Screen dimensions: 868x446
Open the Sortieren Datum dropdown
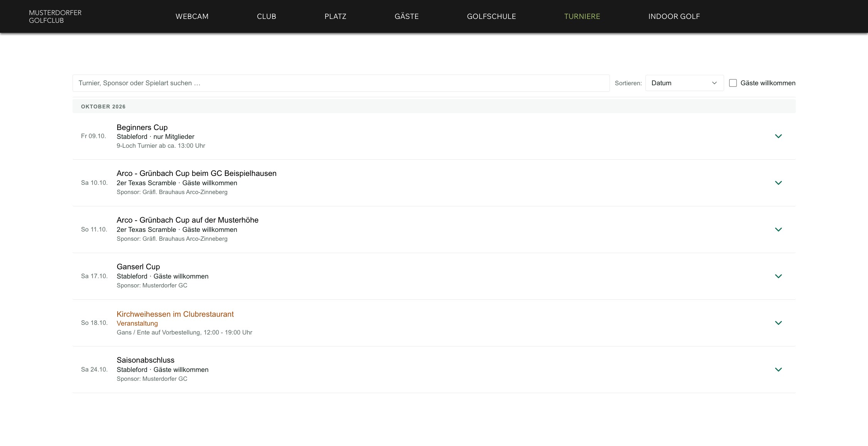[684, 83]
